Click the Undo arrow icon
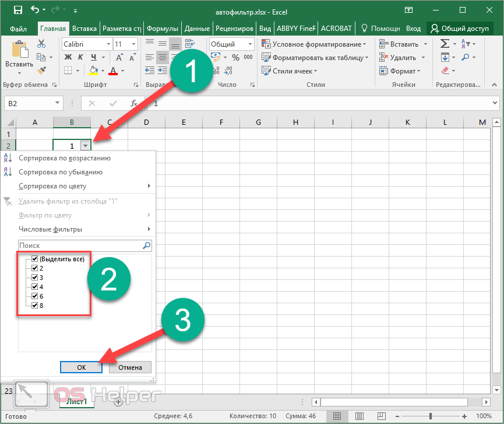 (35, 10)
